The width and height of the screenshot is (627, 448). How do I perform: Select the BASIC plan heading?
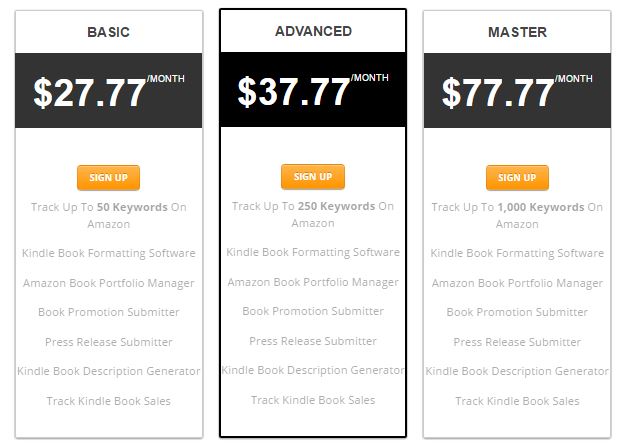point(108,32)
